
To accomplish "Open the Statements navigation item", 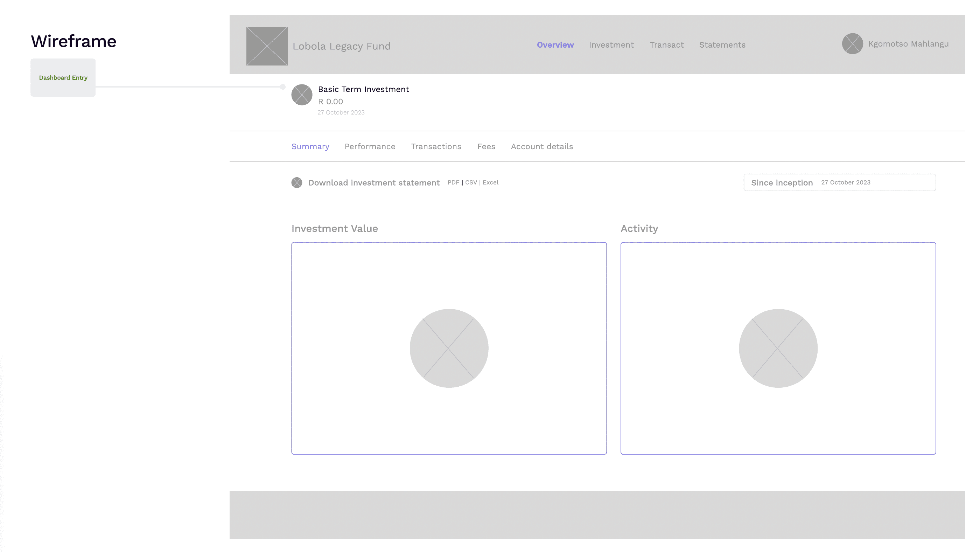I will pyautogui.click(x=722, y=45).
